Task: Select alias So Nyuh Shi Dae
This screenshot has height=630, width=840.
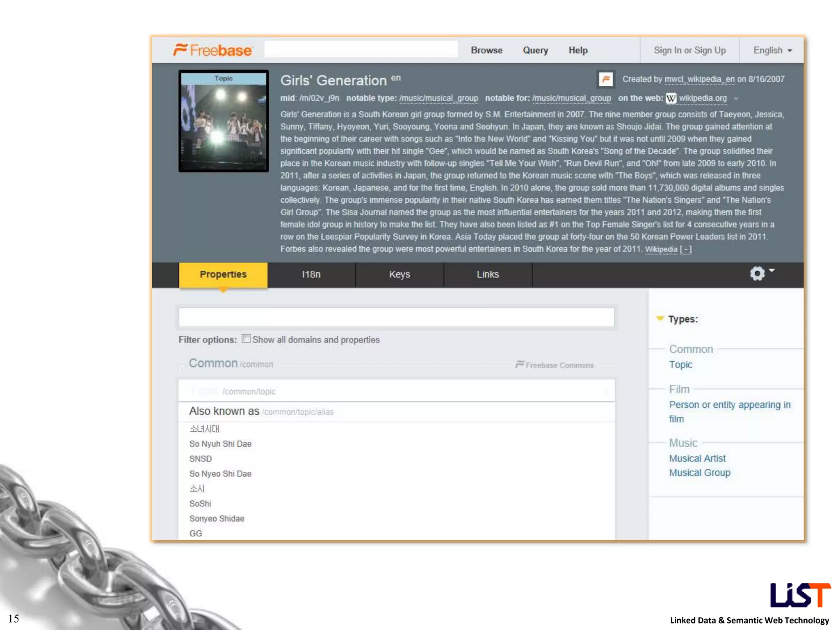Action: tap(220, 444)
